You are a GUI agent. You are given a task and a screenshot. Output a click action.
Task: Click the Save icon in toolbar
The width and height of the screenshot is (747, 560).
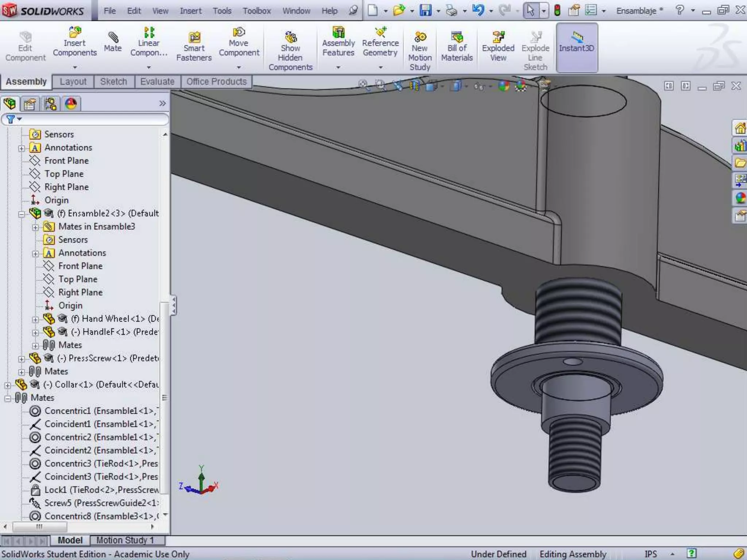[x=425, y=11]
